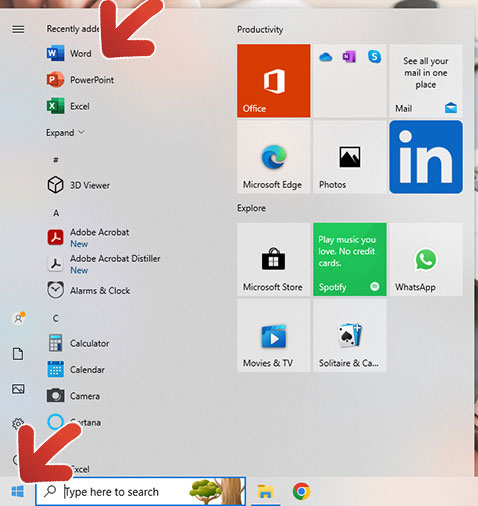The width and height of the screenshot is (478, 506).
Task: Open the Calculator app
Action: click(x=78, y=343)
